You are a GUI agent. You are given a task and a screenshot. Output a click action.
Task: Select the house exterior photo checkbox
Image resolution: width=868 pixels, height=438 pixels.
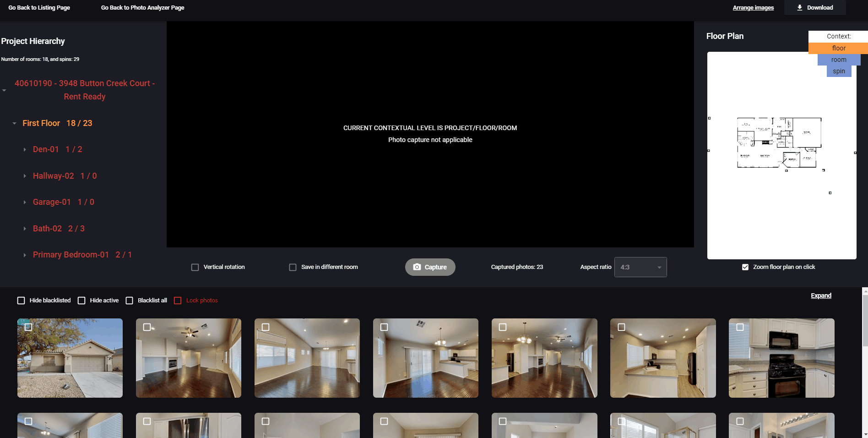pos(28,327)
